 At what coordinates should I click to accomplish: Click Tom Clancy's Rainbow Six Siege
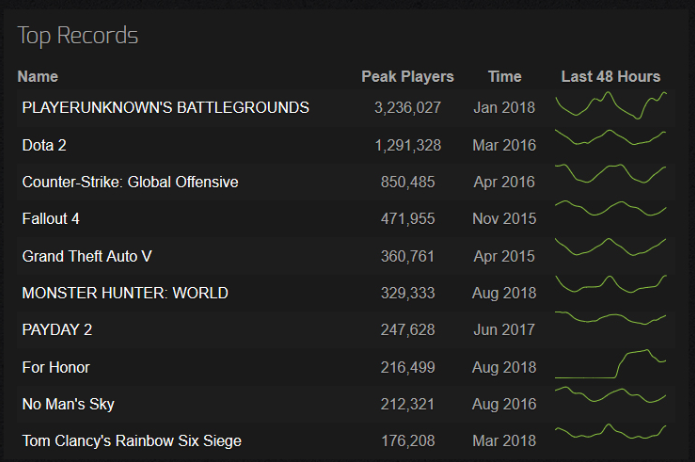coord(132,441)
